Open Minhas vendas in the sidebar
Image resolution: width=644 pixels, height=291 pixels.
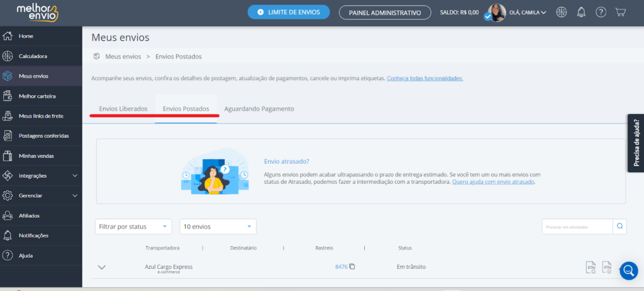pyautogui.click(x=41, y=156)
